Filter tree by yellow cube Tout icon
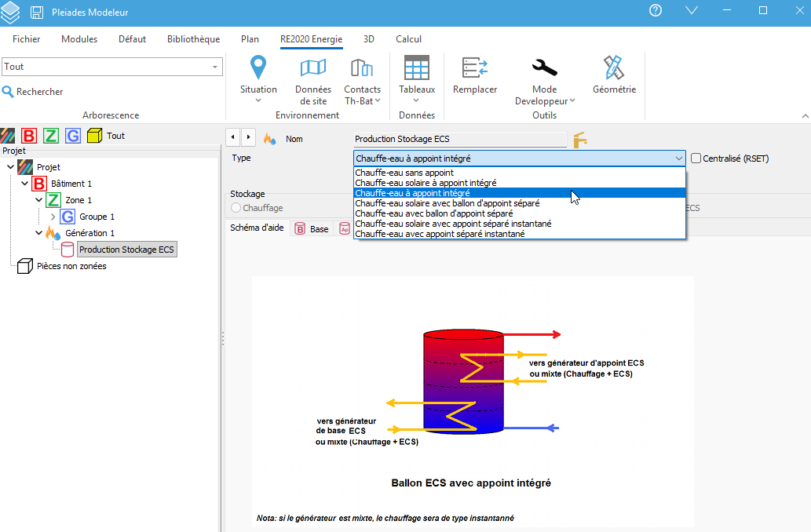Viewport: 811px width, 532px height. [95, 136]
